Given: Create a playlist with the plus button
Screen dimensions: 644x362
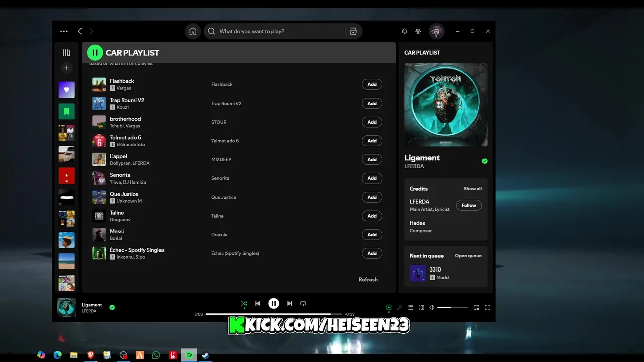Looking at the screenshot, I should point(66,68).
